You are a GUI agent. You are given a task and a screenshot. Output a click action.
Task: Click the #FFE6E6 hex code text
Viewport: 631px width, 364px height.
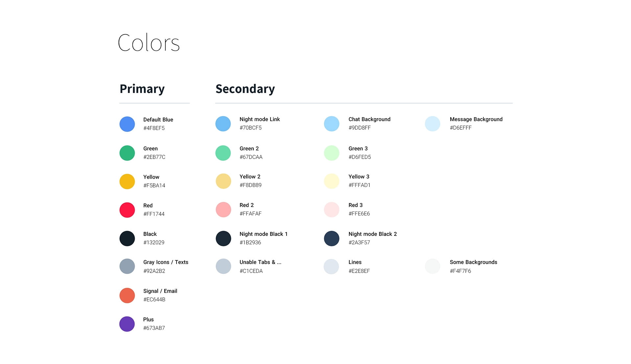point(359,214)
